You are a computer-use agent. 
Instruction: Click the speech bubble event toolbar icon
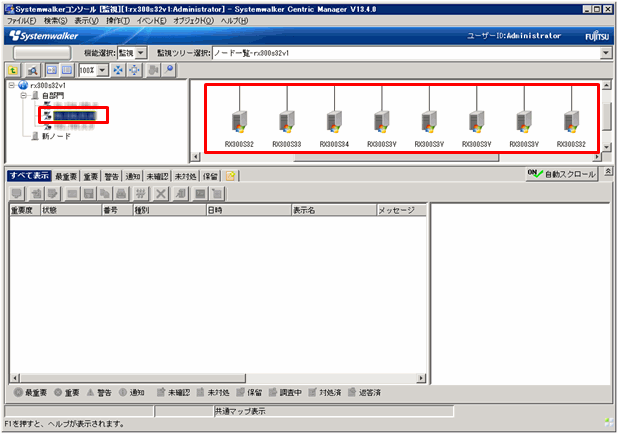[x=17, y=193]
